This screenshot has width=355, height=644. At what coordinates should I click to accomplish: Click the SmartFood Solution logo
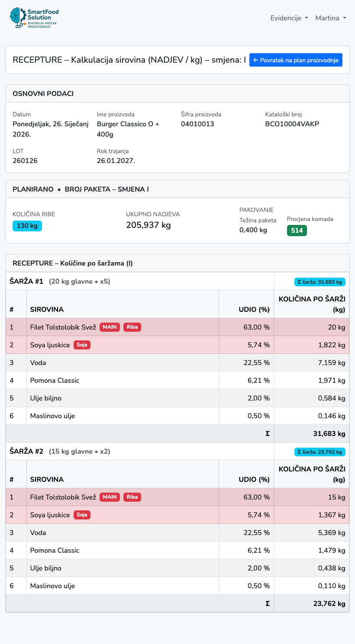34,18
